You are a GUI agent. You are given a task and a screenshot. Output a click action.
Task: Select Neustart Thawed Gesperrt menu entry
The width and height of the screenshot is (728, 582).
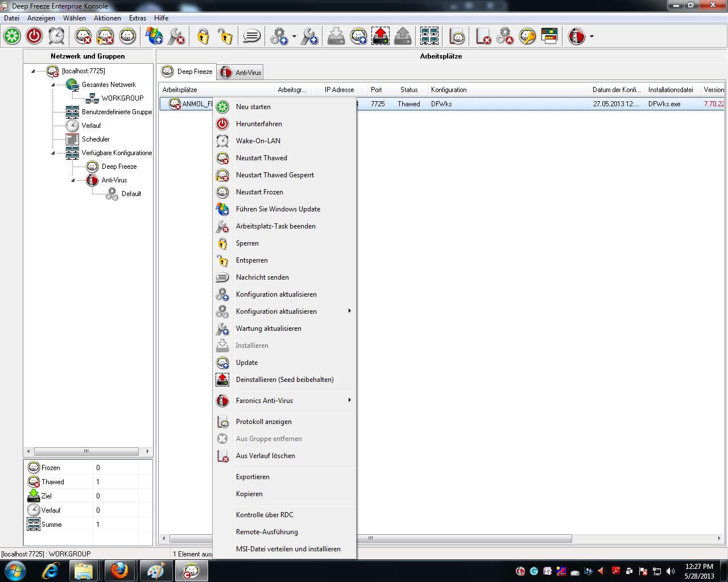point(284,175)
